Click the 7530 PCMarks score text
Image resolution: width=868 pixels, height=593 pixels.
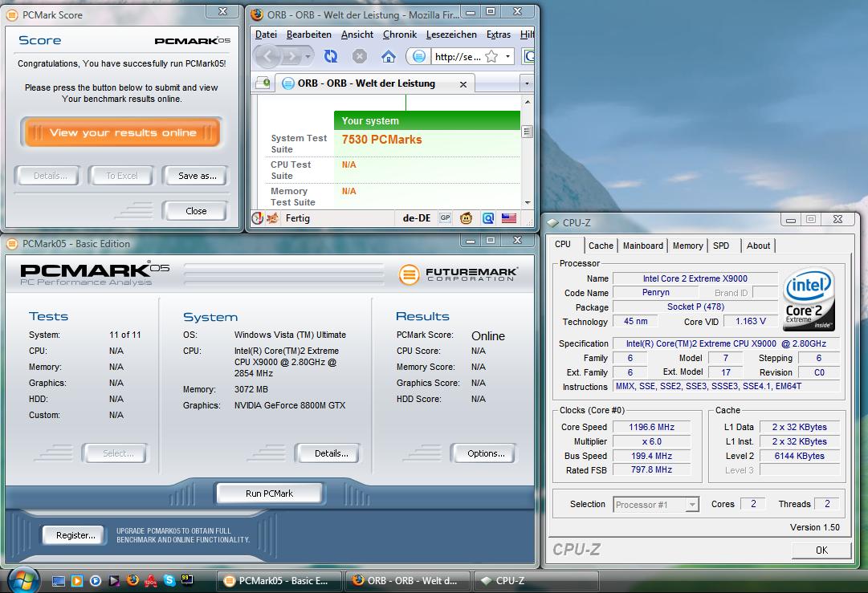coord(381,140)
